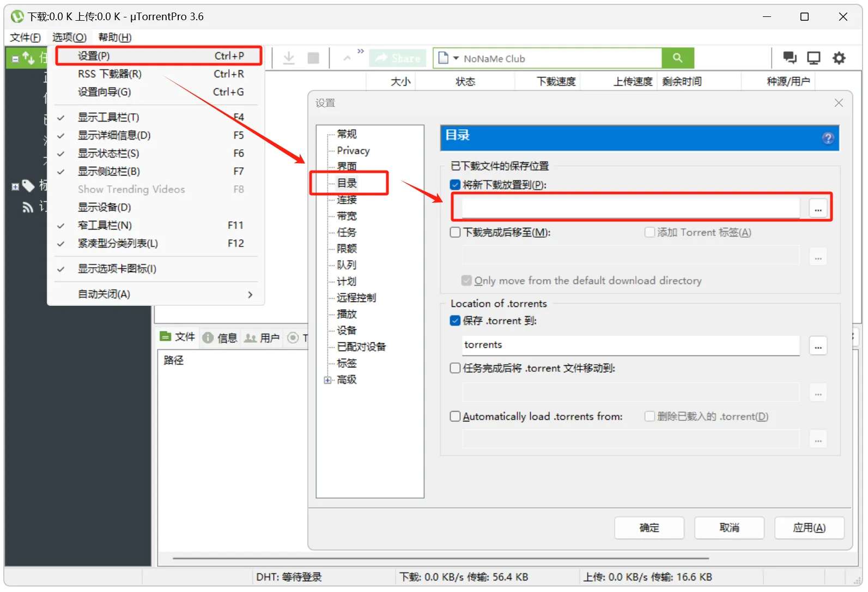Click the remote monitor icon in toolbar
The image size is (868, 592).
[814, 58]
